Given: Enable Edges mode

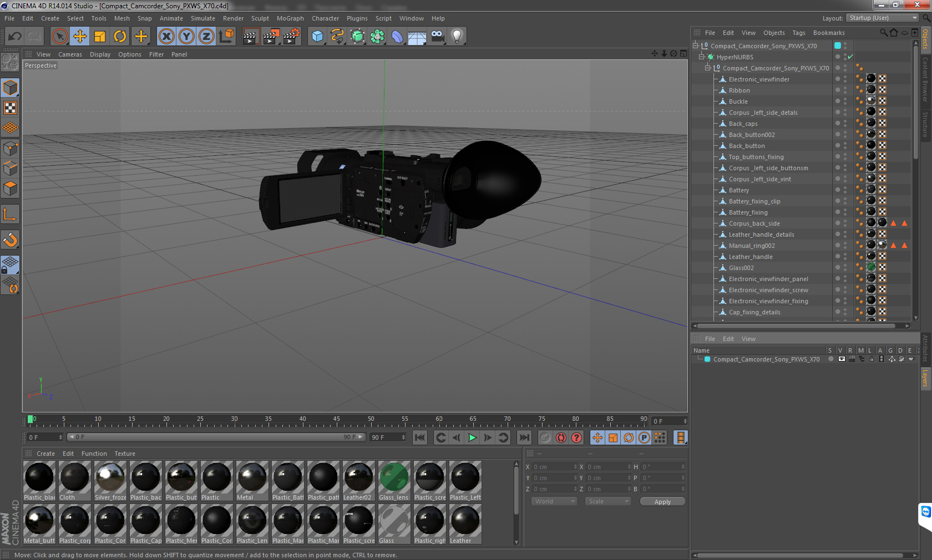Looking at the screenshot, I should [11, 168].
